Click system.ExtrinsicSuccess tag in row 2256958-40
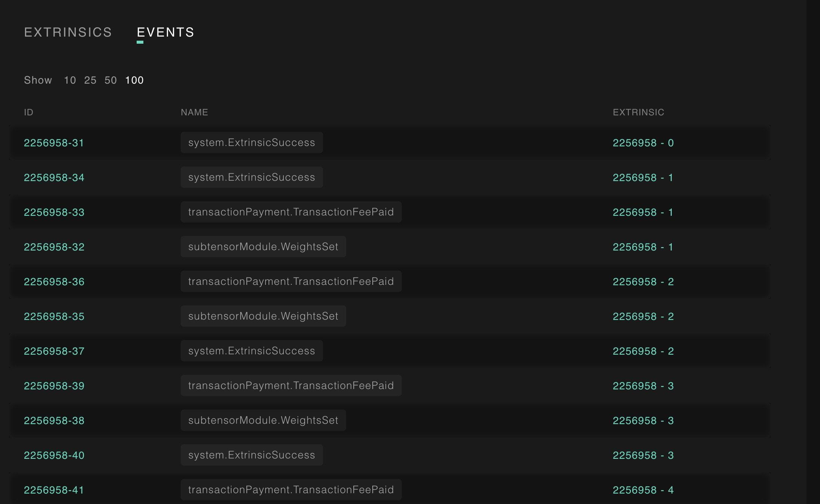The width and height of the screenshot is (820, 504). [252, 455]
